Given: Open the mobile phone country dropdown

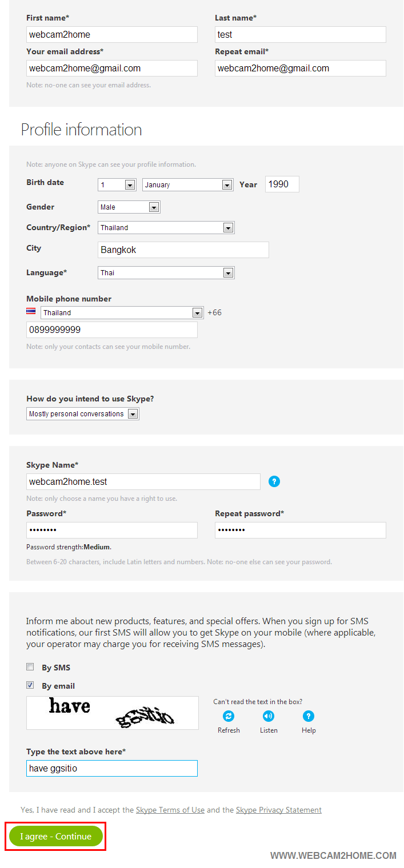Looking at the screenshot, I should coord(122,313).
